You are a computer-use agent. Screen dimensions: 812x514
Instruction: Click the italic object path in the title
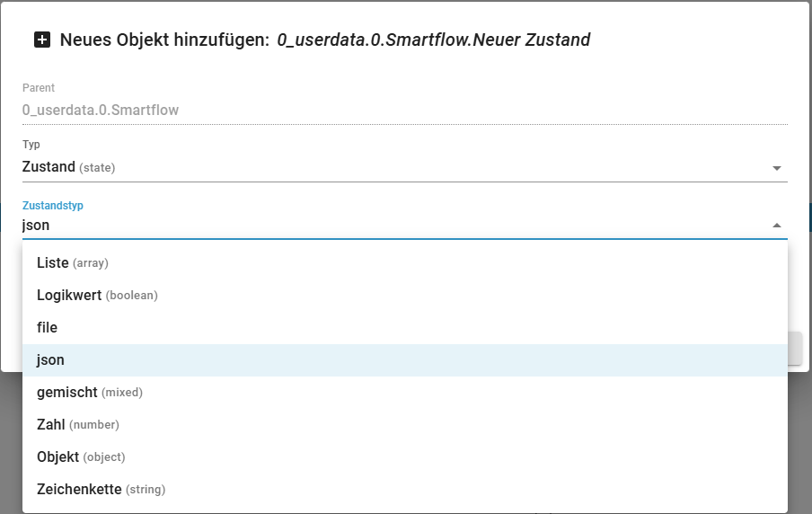[433, 40]
